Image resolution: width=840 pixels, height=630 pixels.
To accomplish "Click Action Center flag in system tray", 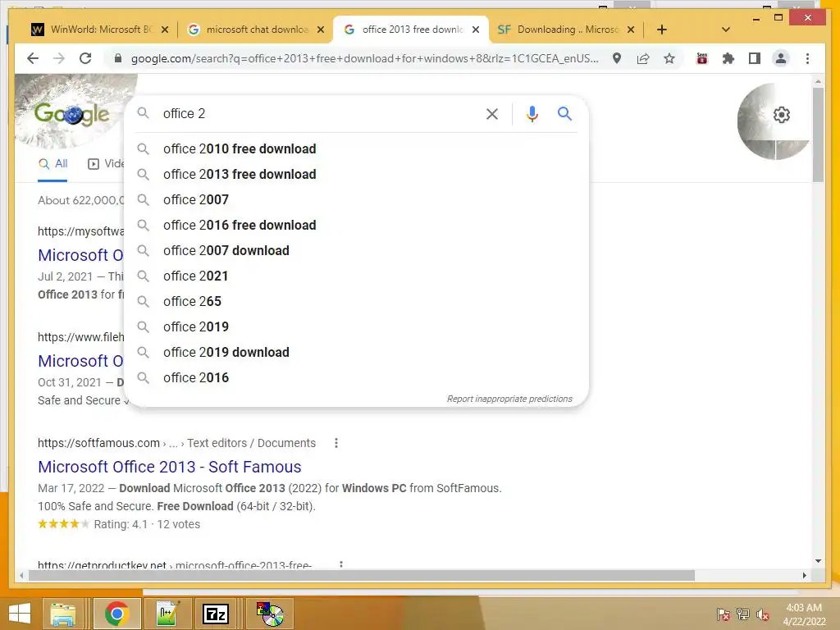I will point(723,614).
